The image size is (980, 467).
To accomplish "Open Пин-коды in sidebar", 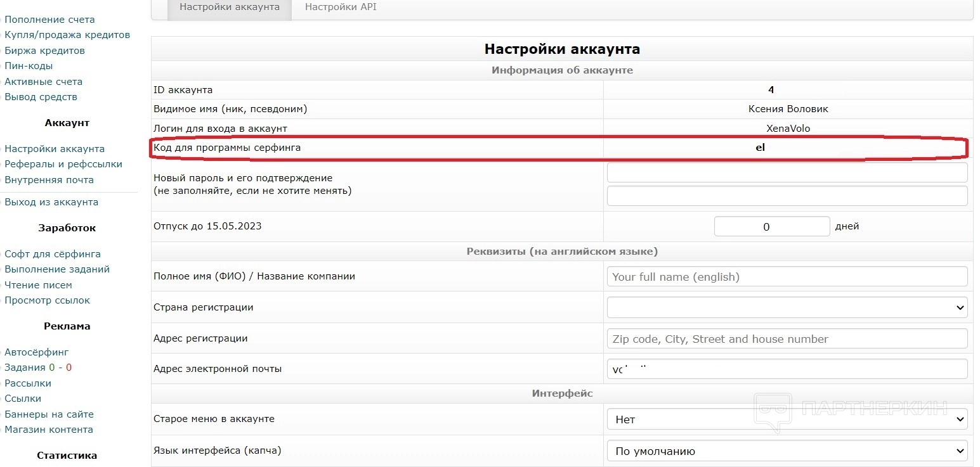I will coord(29,66).
